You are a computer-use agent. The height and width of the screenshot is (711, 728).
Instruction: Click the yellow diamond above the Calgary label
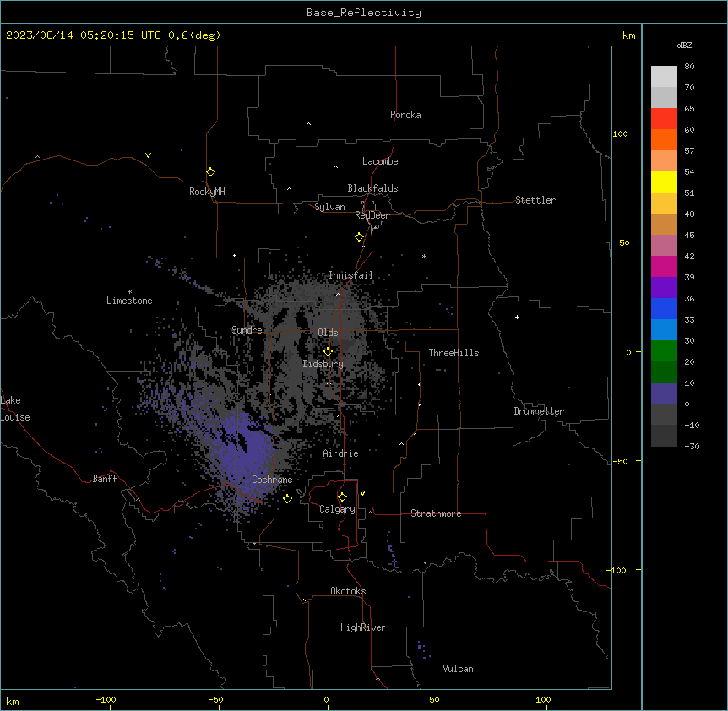coord(342,497)
